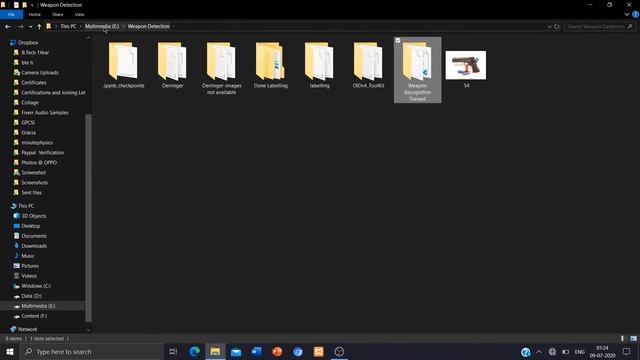640x360 pixels.
Task: Open Collage folder in the sidebar
Action: point(30,102)
